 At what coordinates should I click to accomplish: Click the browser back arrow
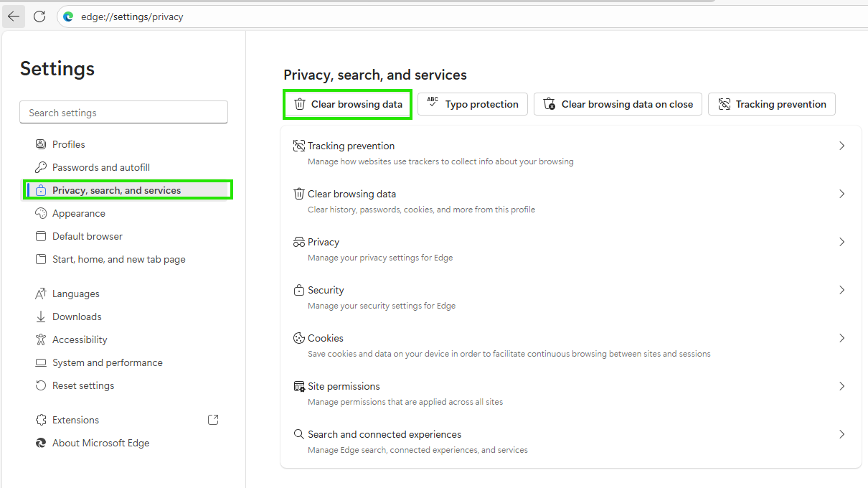(x=14, y=16)
